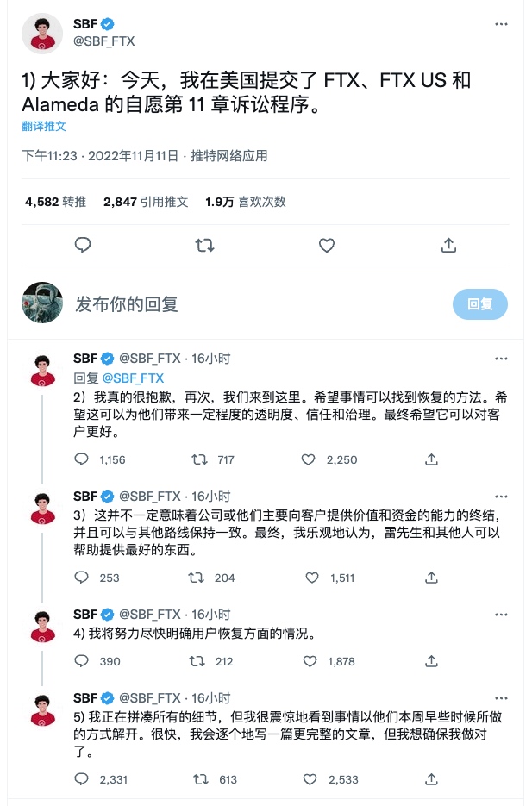This screenshot has width=532, height=806.
Task: Click the retweet icon under main tweet
Action: [x=204, y=245]
